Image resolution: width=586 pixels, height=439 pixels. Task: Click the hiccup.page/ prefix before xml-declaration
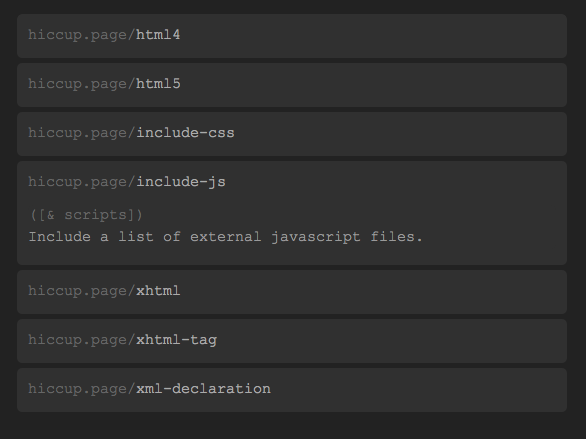(81, 389)
